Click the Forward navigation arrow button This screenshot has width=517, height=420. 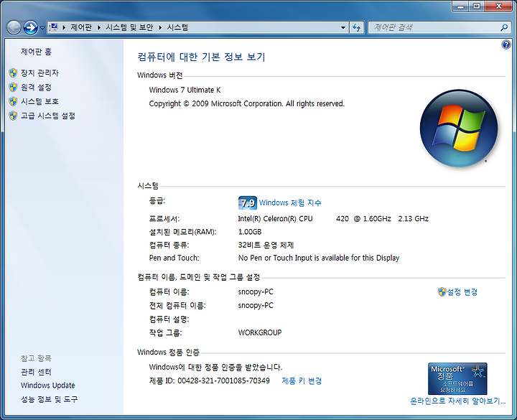(x=30, y=28)
